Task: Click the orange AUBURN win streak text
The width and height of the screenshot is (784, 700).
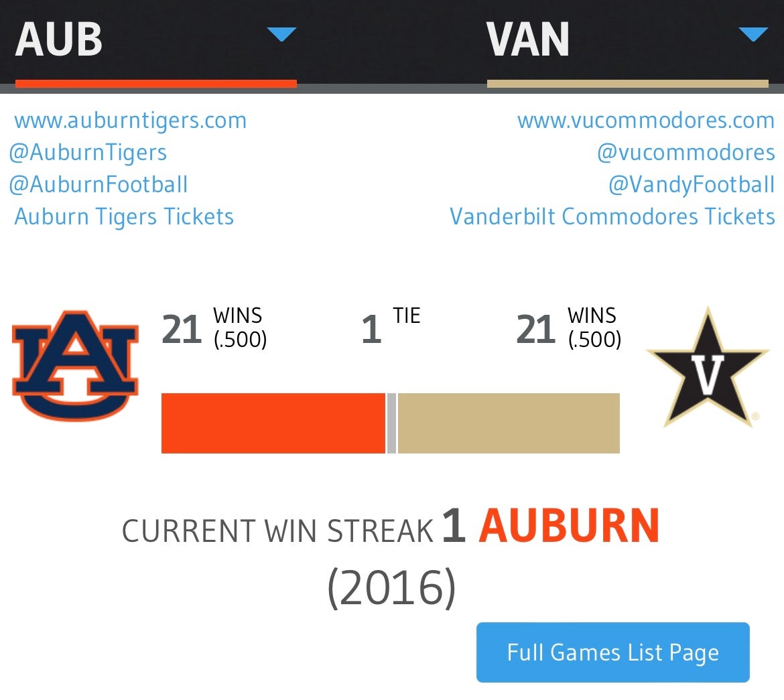Action: click(x=569, y=527)
